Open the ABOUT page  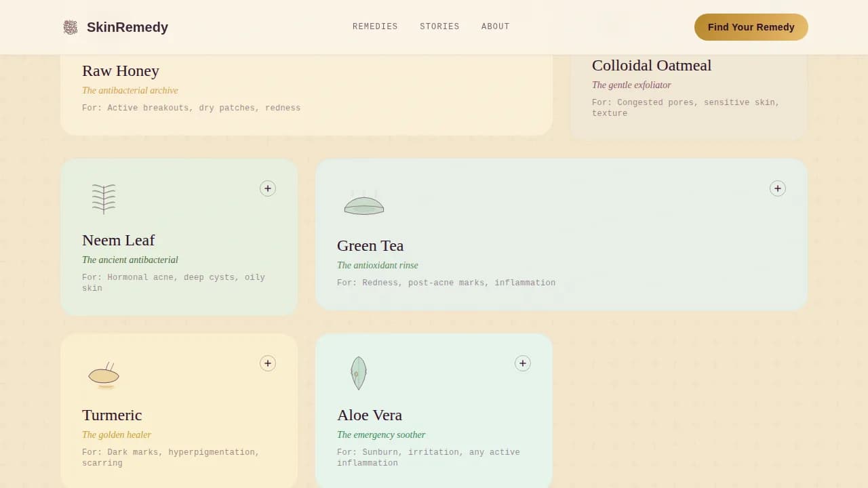coord(495,26)
